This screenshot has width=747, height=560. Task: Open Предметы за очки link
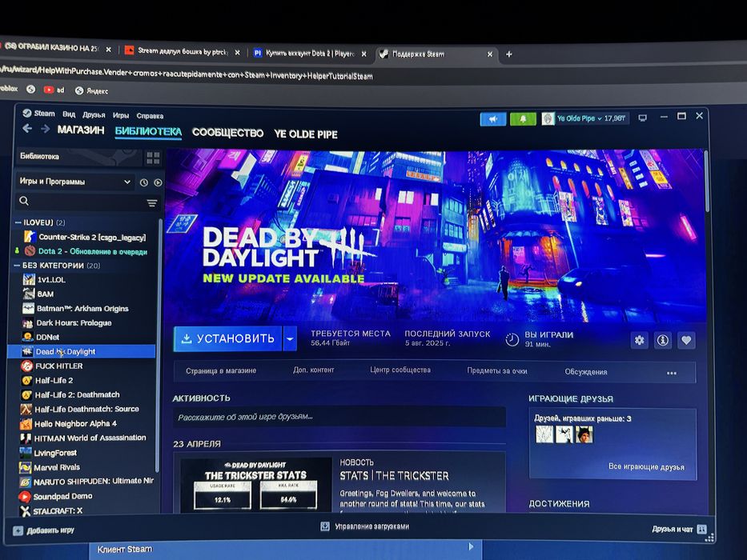(497, 371)
